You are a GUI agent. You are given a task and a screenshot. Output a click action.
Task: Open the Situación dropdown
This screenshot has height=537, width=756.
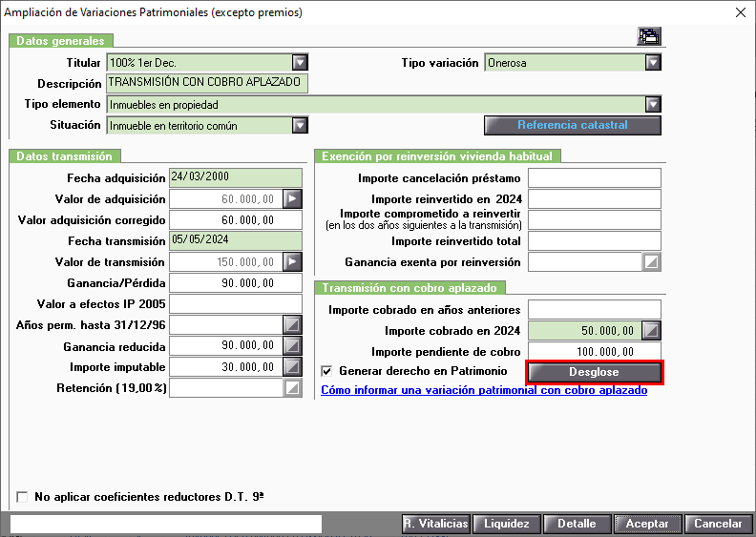[x=300, y=126]
